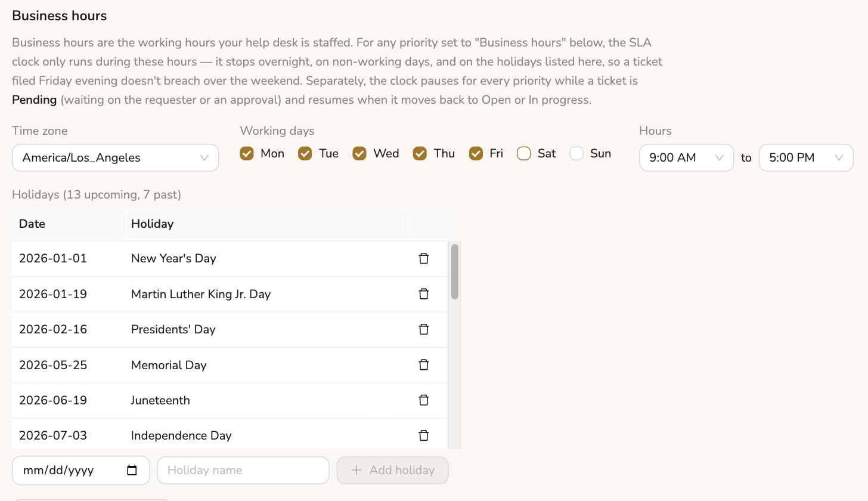Open the America/Los_Angeles time zone dropdown
This screenshot has width=868, height=501.
tap(116, 157)
